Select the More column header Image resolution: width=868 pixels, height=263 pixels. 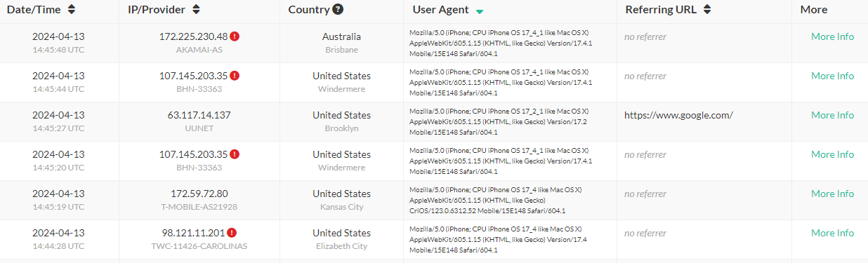(814, 10)
